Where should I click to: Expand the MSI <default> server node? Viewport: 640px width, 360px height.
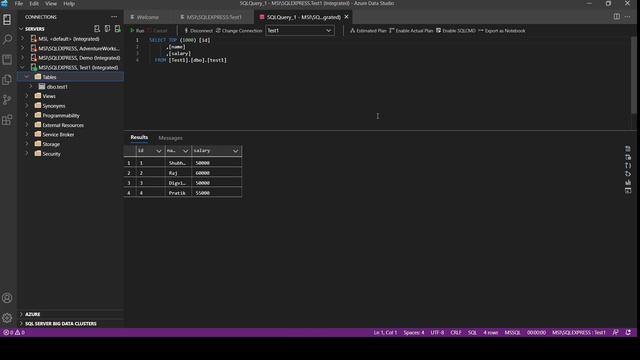(x=23, y=39)
